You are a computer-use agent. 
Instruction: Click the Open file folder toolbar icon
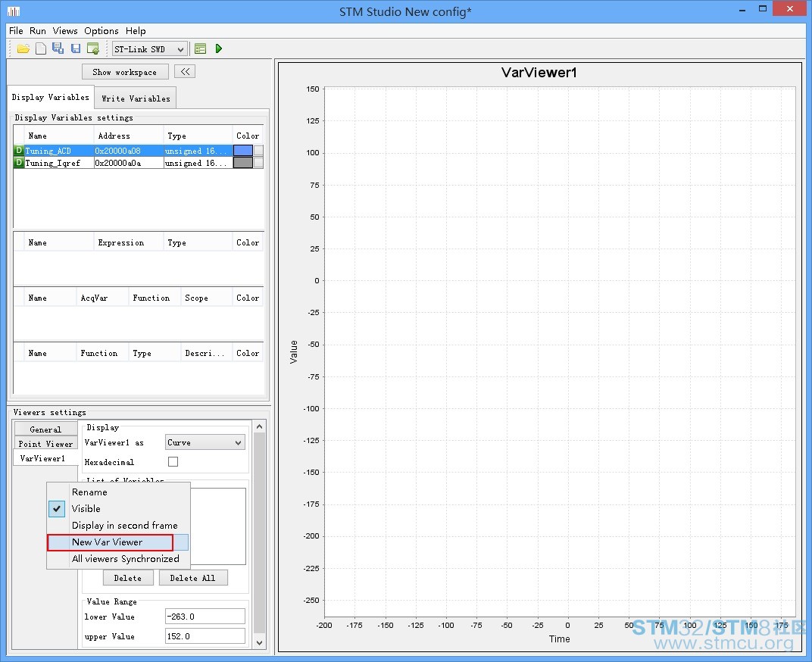click(x=23, y=48)
